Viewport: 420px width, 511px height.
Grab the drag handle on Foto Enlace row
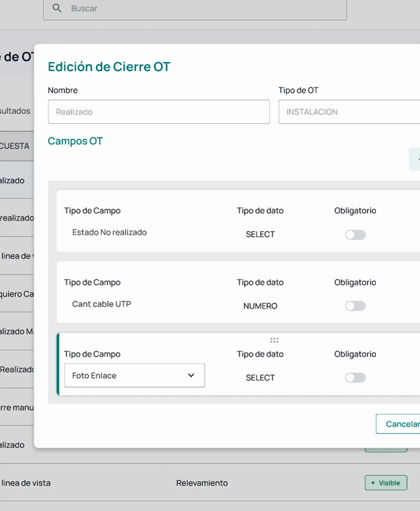(274, 340)
